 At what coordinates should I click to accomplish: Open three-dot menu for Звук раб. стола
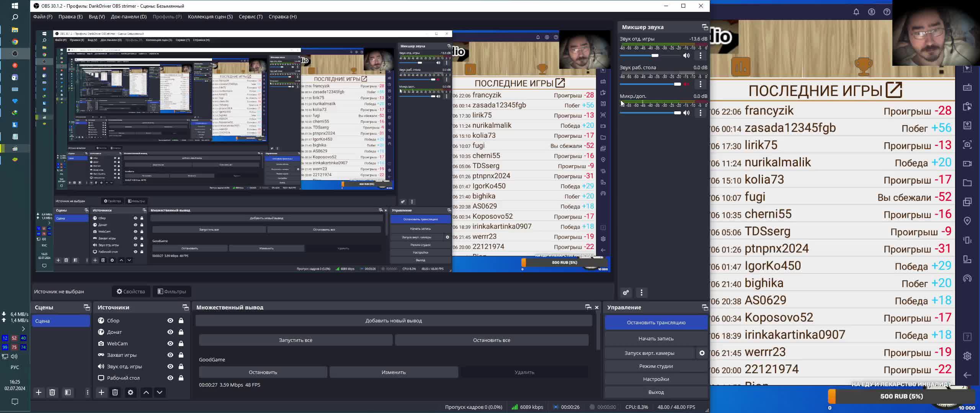[x=701, y=84]
